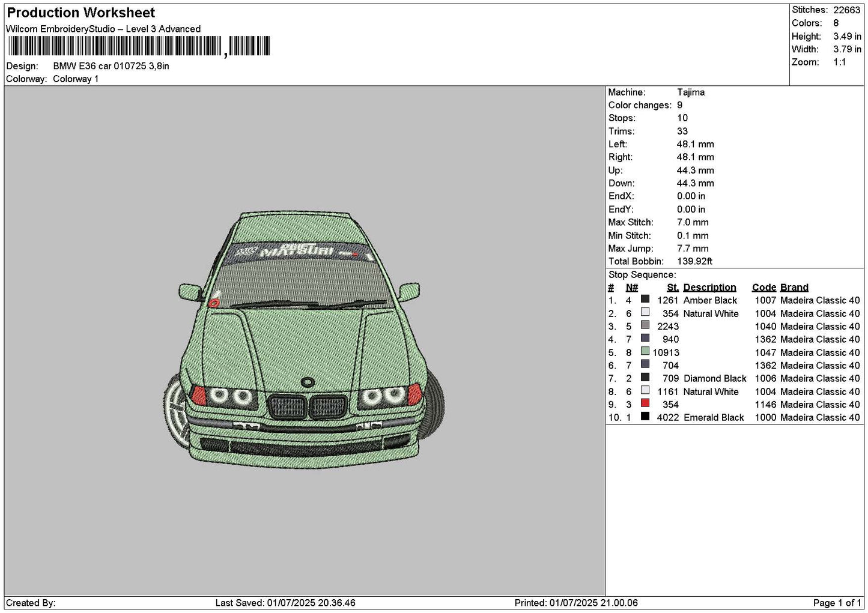
Task: Select the 'Emerald Black' description
Action: tap(714, 418)
